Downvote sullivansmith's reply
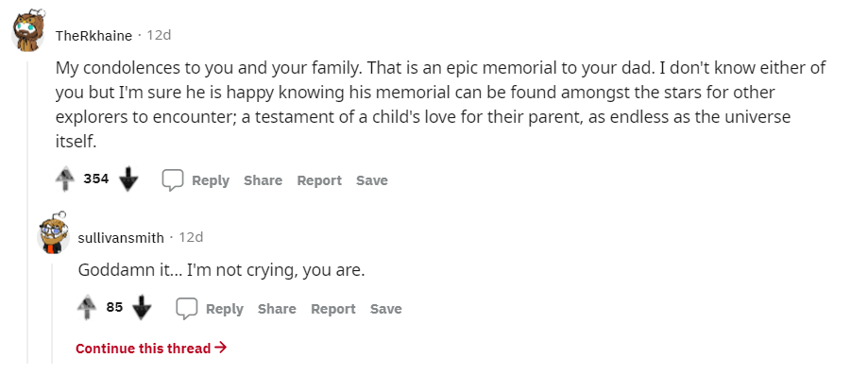Image resolution: width=868 pixels, height=375 pixels. [x=143, y=308]
